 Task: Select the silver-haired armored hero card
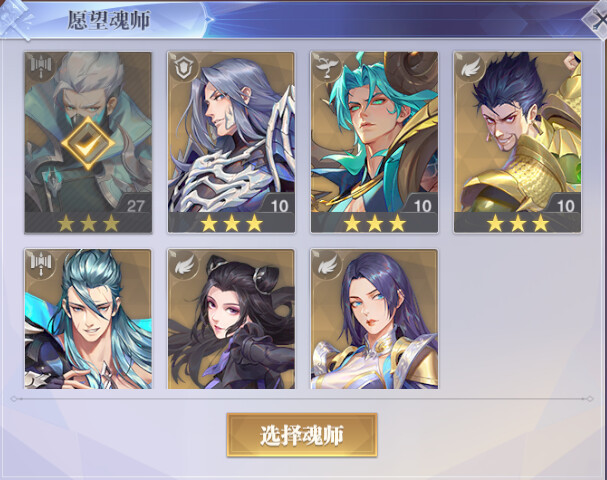coord(231,142)
